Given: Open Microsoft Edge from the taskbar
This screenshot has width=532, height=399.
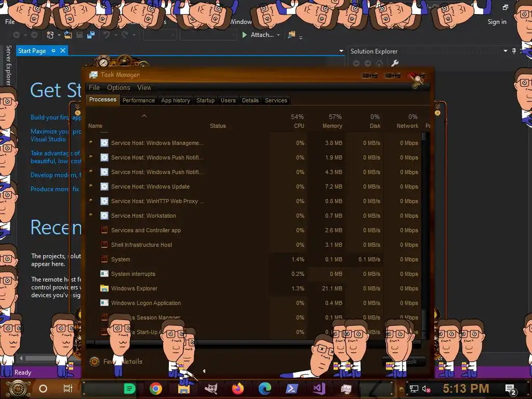Looking at the screenshot, I should 265,389.
